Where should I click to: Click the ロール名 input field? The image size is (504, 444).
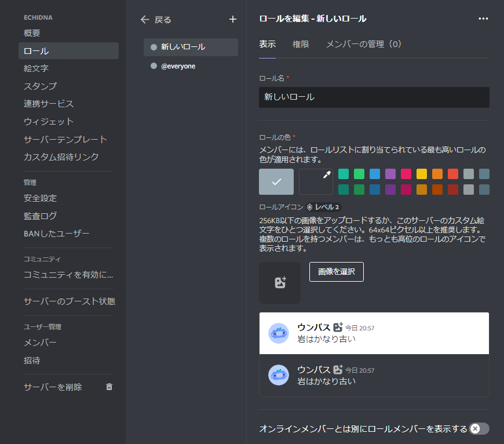pyautogui.click(x=374, y=97)
